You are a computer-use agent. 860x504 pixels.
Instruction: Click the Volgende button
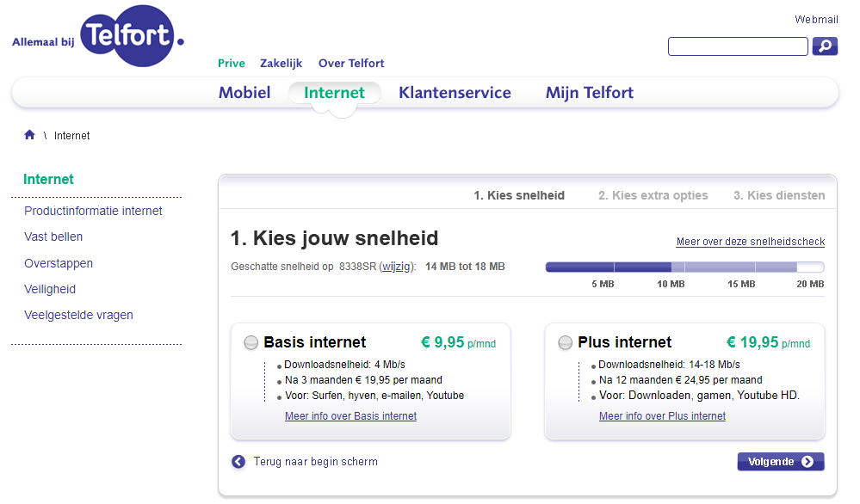click(x=781, y=461)
